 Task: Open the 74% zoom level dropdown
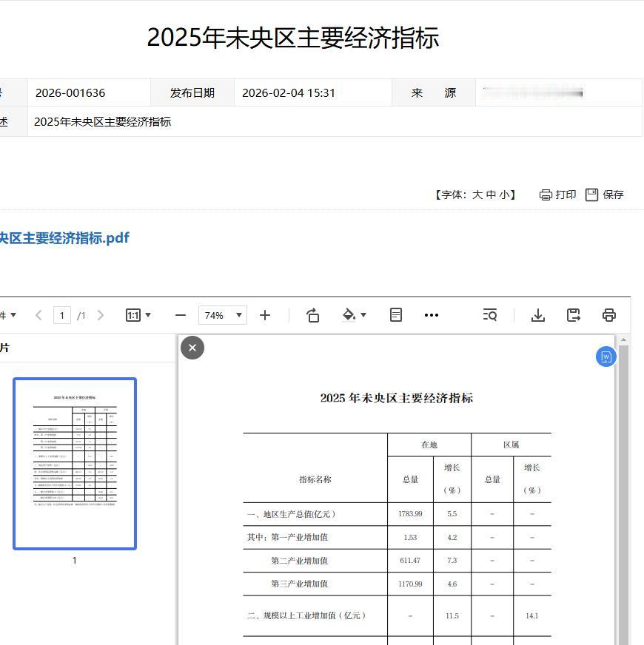point(222,314)
